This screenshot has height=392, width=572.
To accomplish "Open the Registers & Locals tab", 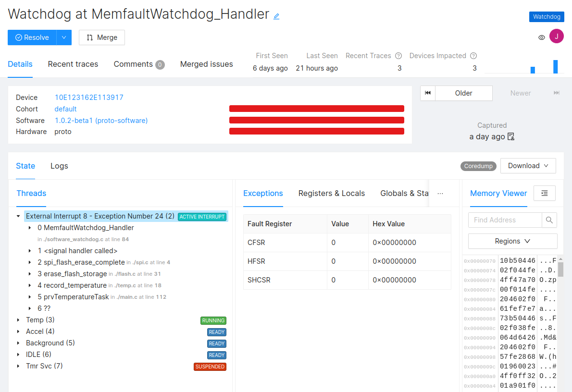I will coord(331,193).
